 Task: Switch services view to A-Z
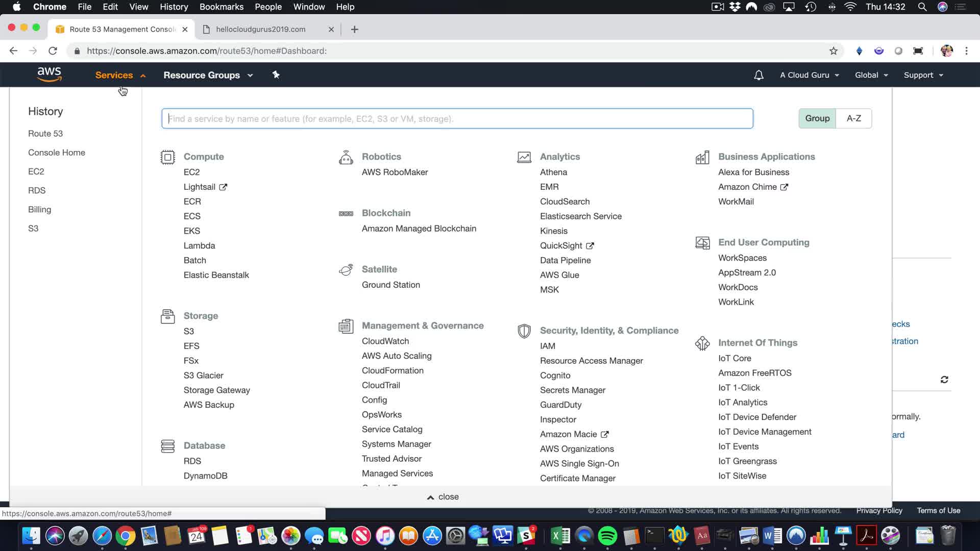[853, 118]
